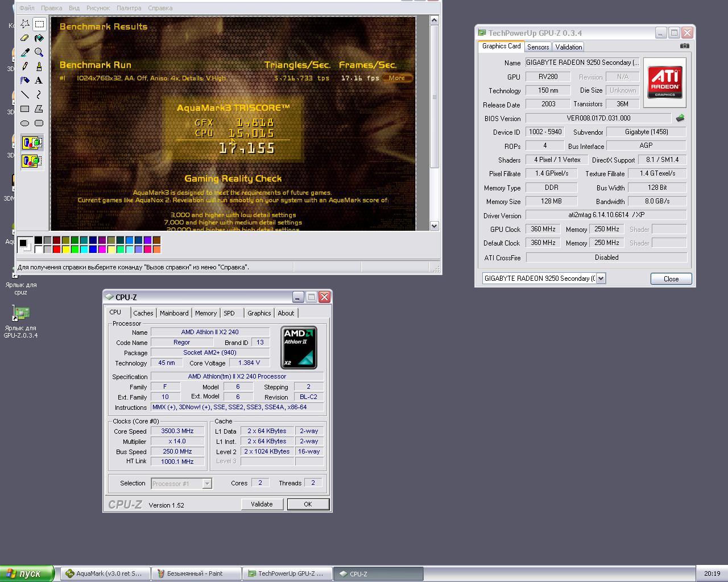
Task: Click the CPU-Z title bar icon
Action: click(x=109, y=297)
